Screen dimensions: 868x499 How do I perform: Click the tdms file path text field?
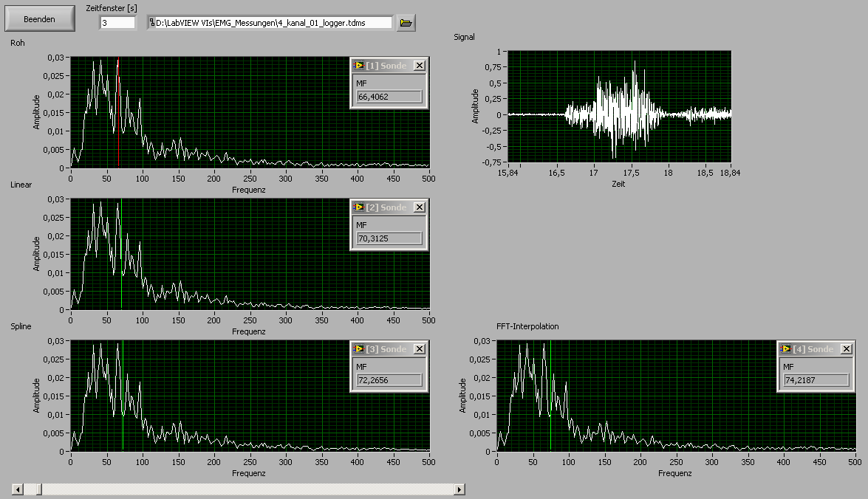(273, 23)
